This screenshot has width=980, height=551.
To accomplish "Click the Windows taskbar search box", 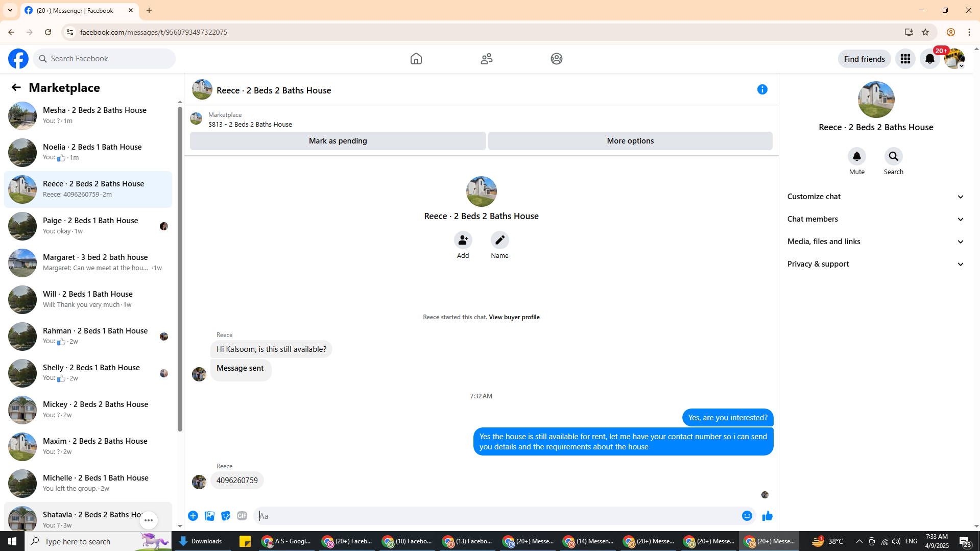I will click(x=97, y=541).
